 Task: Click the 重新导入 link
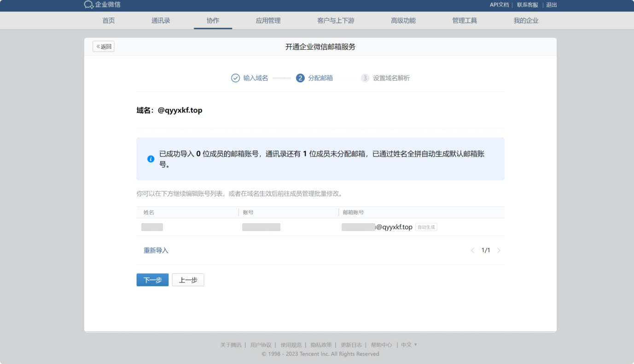(157, 250)
